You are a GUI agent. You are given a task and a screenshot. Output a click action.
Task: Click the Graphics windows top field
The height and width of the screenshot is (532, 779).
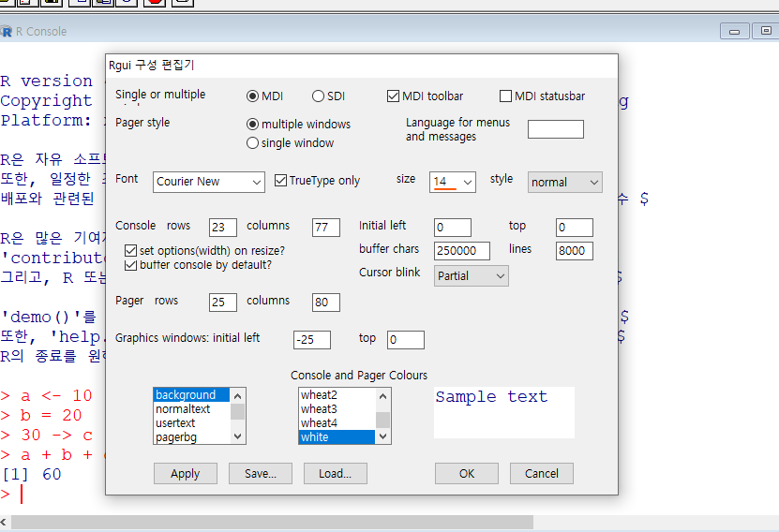tap(405, 340)
